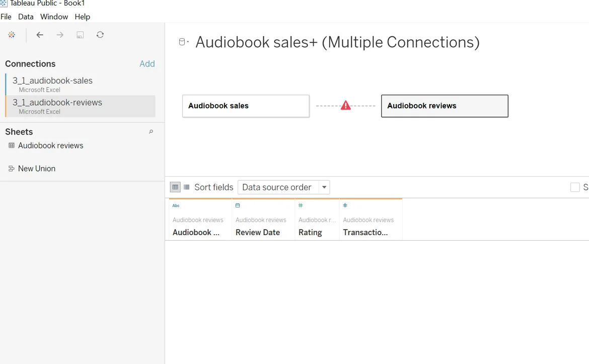Refresh the data source using refresh icon
Viewport: 589px width, 364px height.
[100, 35]
